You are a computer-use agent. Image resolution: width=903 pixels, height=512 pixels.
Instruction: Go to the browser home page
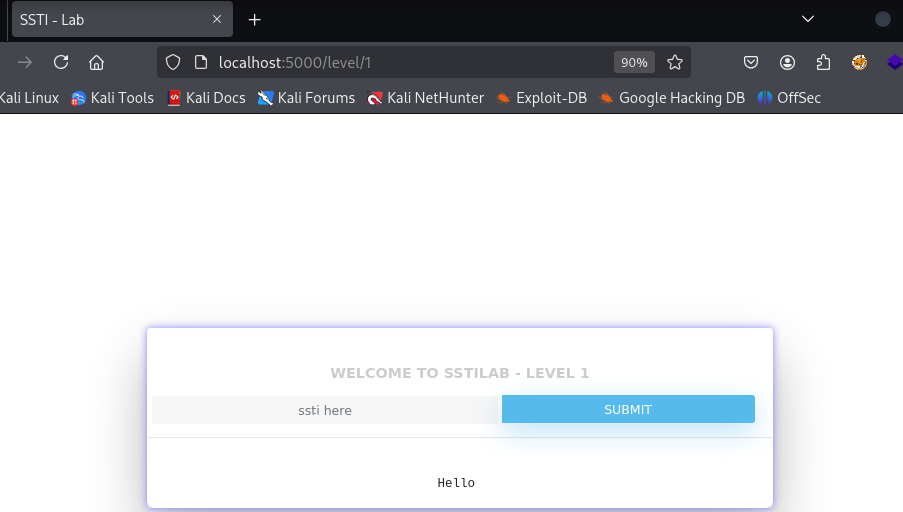[96, 62]
